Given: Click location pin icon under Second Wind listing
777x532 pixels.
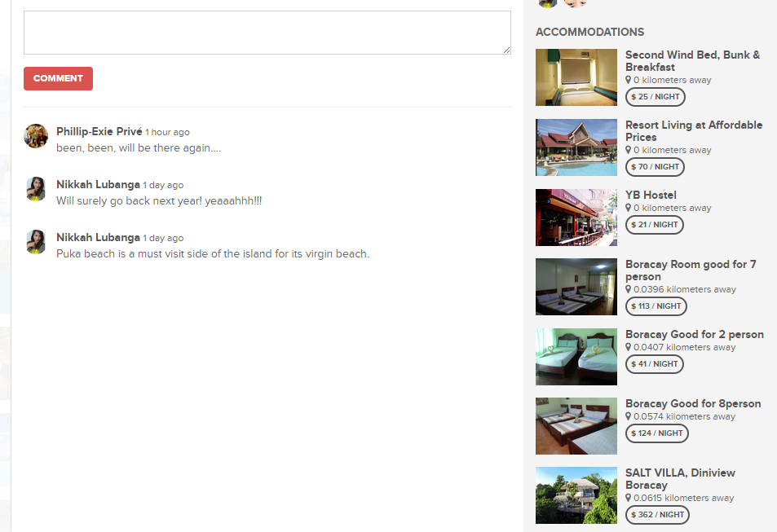Looking at the screenshot, I should [x=629, y=80].
